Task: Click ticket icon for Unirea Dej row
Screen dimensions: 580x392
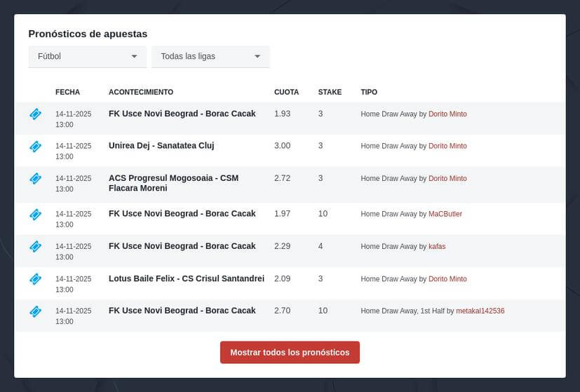Action: (35, 147)
